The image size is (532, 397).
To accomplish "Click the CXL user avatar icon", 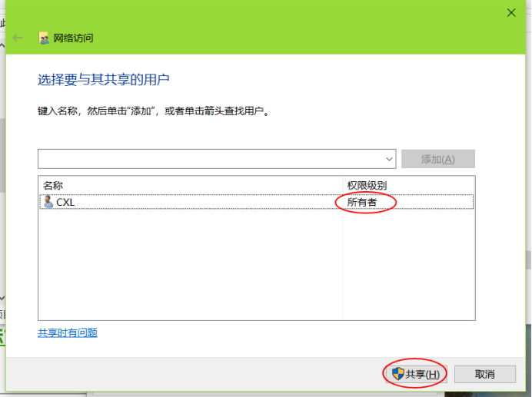I will point(48,202).
